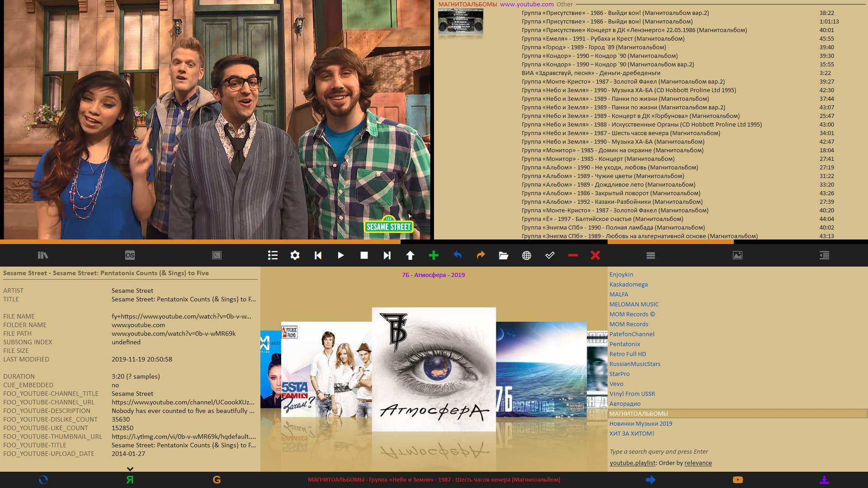Image resolution: width=868 pixels, height=488 pixels.
Task: Expand metadata list with down chevron
Action: [x=130, y=469]
